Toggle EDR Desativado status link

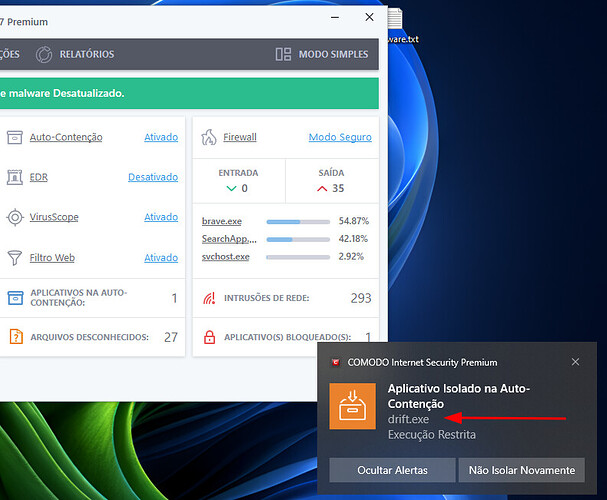click(x=153, y=177)
